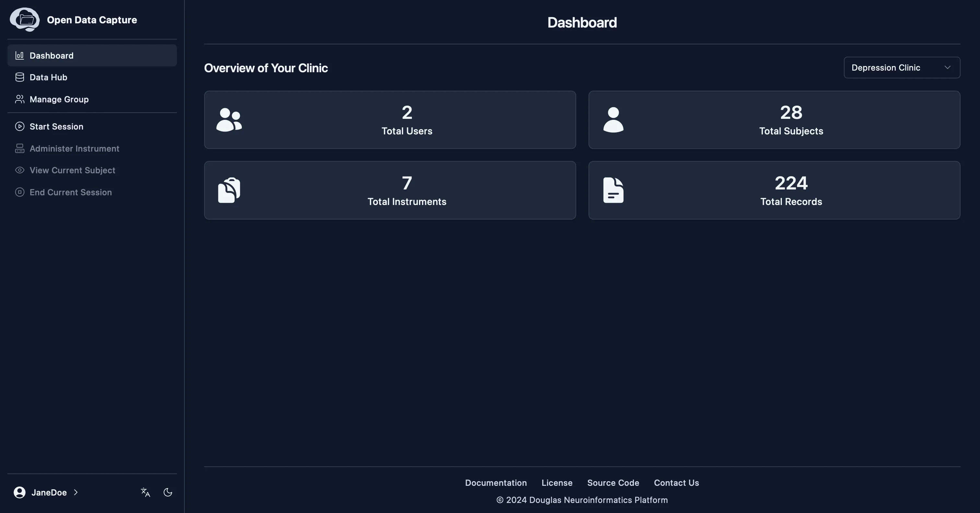The height and width of the screenshot is (513, 980).
Task: Click the Overview of Your Clinic heading
Action: [266, 68]
